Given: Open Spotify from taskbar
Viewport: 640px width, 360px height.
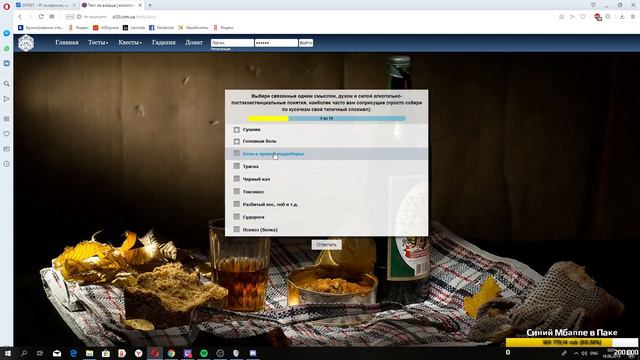Looking at the screenshot, I should [204, 353].
